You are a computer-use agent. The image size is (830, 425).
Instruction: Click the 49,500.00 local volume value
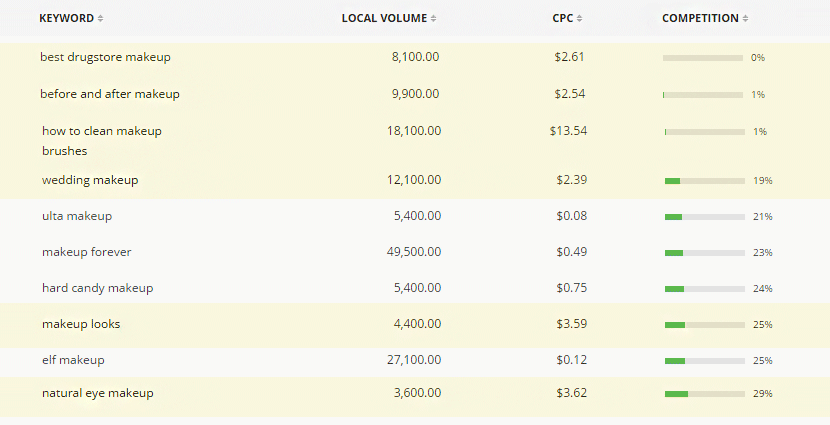[x=414, y=252]
